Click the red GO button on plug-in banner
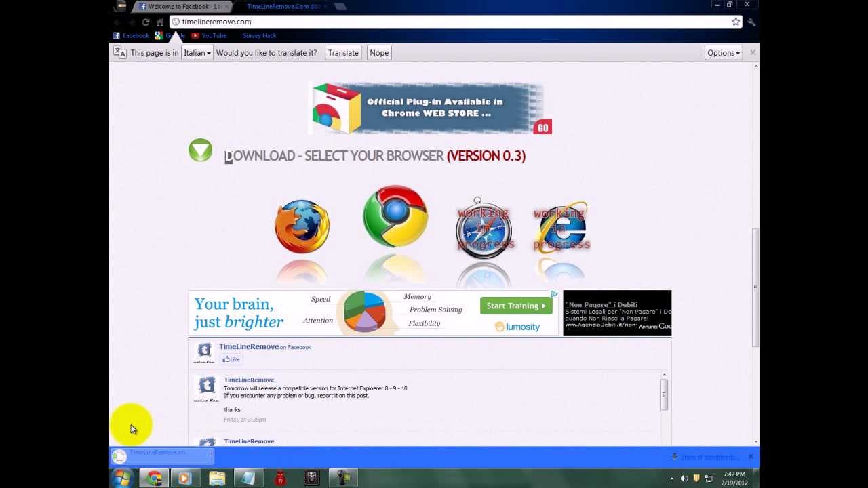868x488 pixels. point(542,128)
